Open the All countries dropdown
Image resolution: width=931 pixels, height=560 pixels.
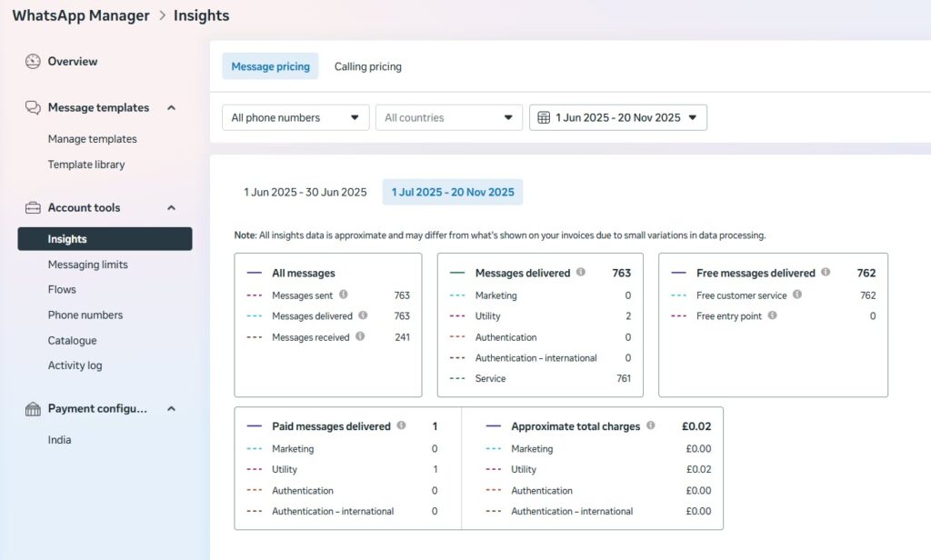pos(449,117)
